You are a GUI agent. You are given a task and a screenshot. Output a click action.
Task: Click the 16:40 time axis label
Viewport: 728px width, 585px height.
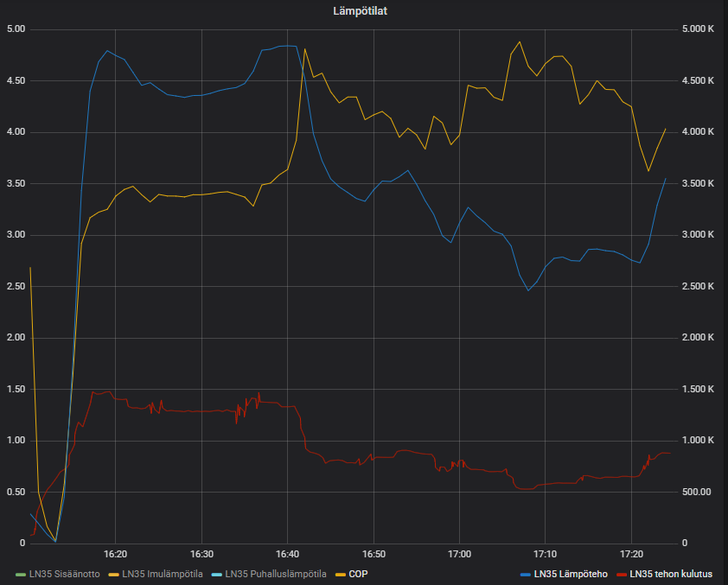pyautogui.click(x=287, y=554)
